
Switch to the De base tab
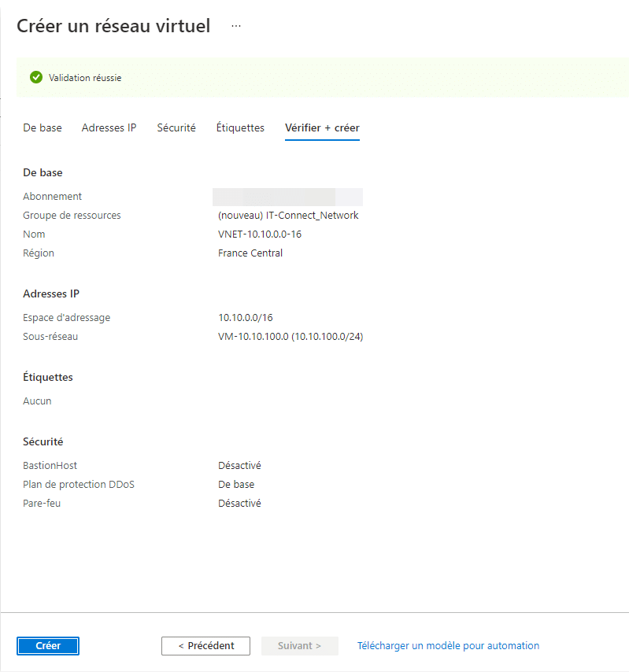43,127
